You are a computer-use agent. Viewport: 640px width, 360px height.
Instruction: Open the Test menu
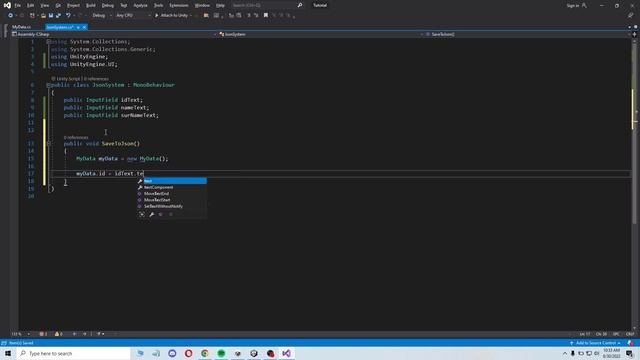[x=124, y=5]
